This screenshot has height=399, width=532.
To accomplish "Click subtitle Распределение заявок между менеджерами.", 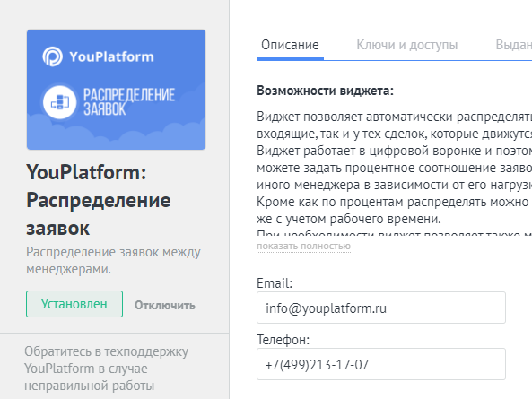I will (x=113, y=260).
